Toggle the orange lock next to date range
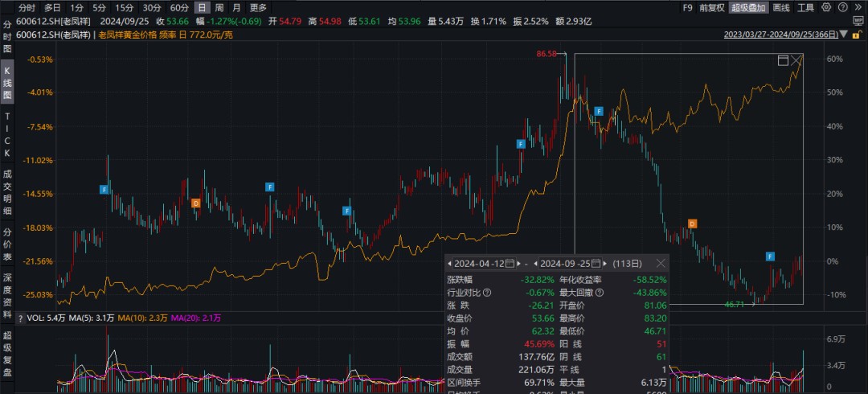This screenshot has height=394, width=868. 858,35
